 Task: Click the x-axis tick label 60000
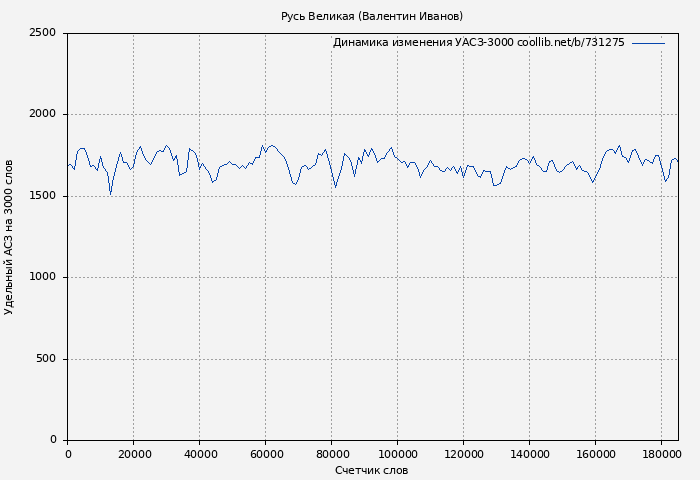point(265,454)
